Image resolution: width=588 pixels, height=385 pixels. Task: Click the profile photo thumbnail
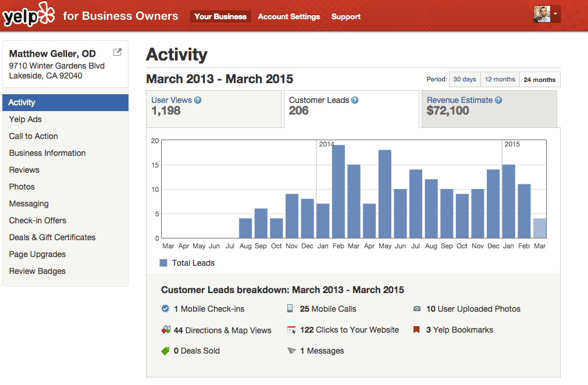point(542,14)
